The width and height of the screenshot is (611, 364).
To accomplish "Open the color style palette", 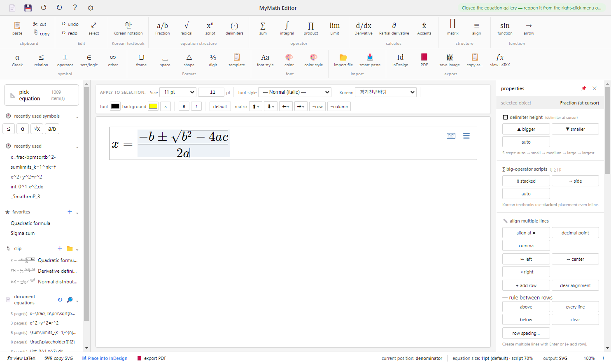I will [x=314, y=60].
